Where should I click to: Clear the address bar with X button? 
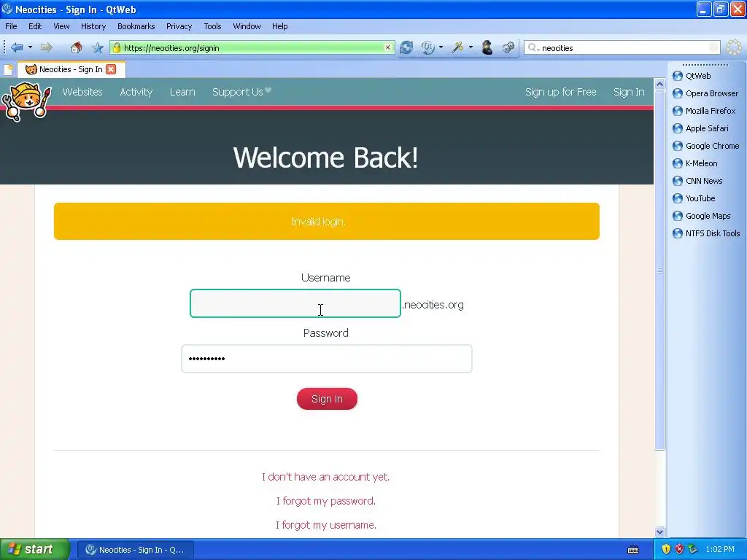point(388,47)
